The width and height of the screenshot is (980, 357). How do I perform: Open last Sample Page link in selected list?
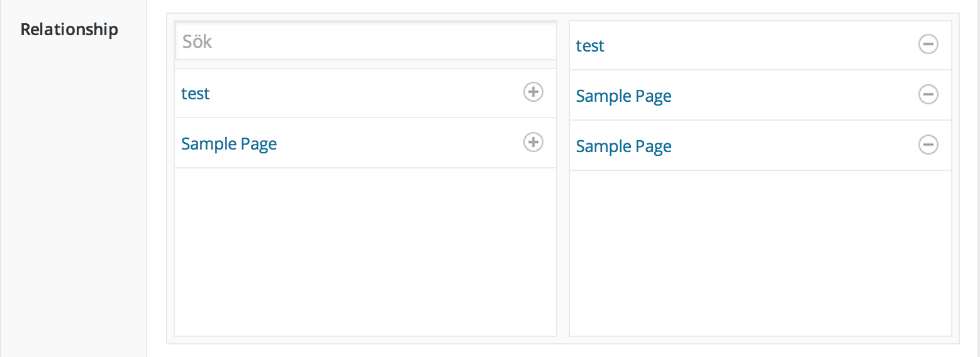624,146
